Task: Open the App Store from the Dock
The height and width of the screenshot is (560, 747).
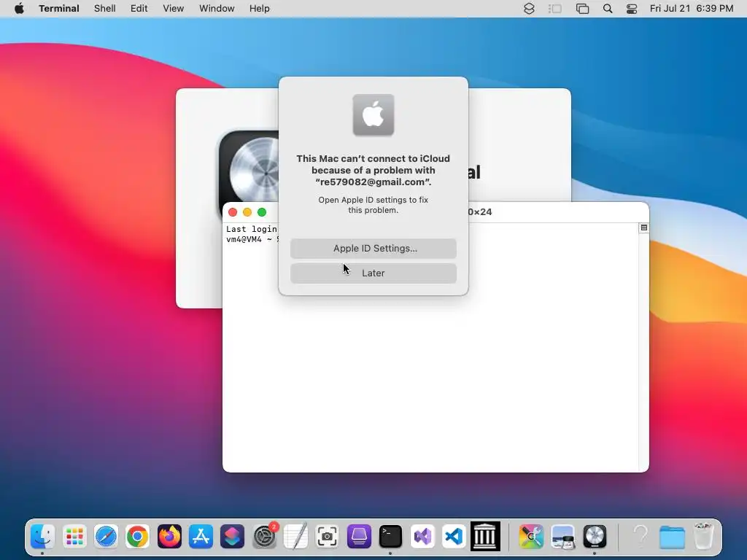Action: click(x=201, y=537)
